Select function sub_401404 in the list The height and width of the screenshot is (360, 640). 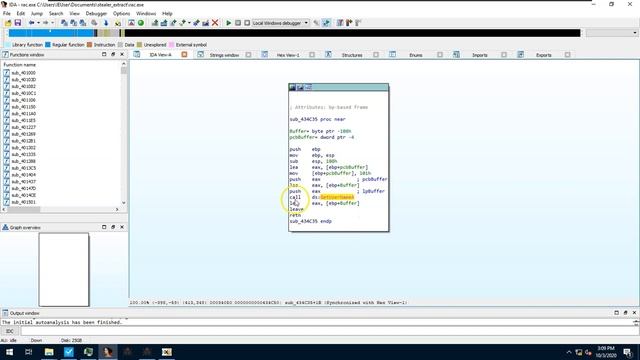tap(23, 175)
